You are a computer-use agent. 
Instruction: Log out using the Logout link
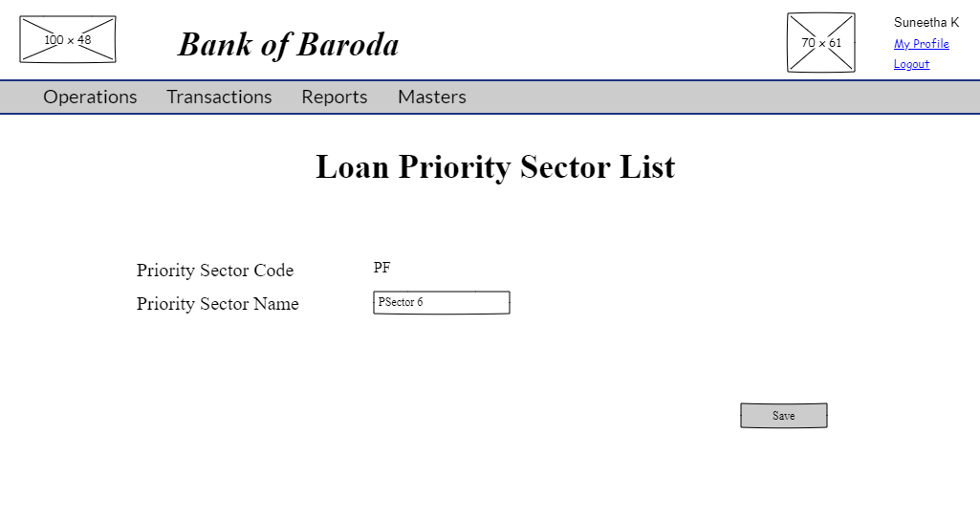pos(911,65)
